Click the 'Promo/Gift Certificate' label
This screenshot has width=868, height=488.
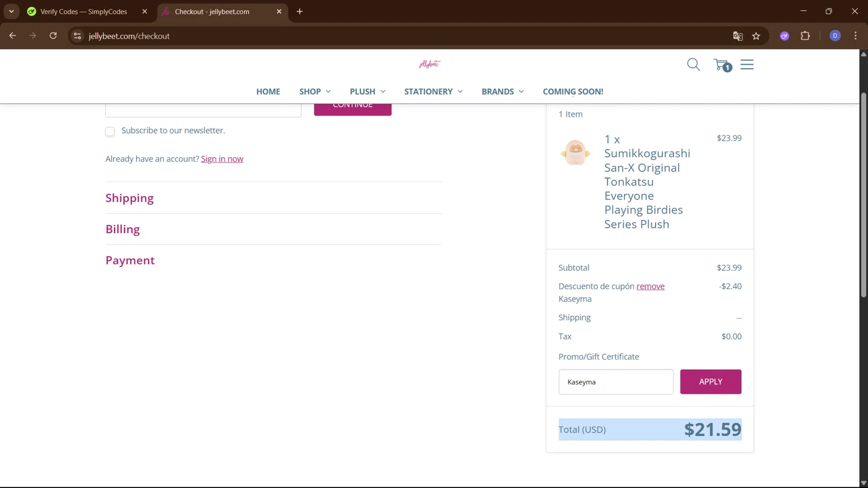pos(599,357)
